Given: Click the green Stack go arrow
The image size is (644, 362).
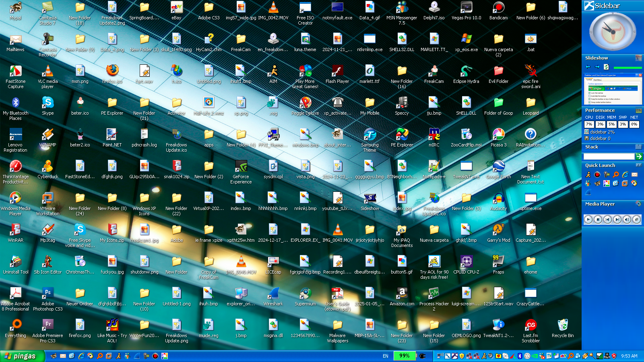Looking at the screenshot, I should (639, 156).
